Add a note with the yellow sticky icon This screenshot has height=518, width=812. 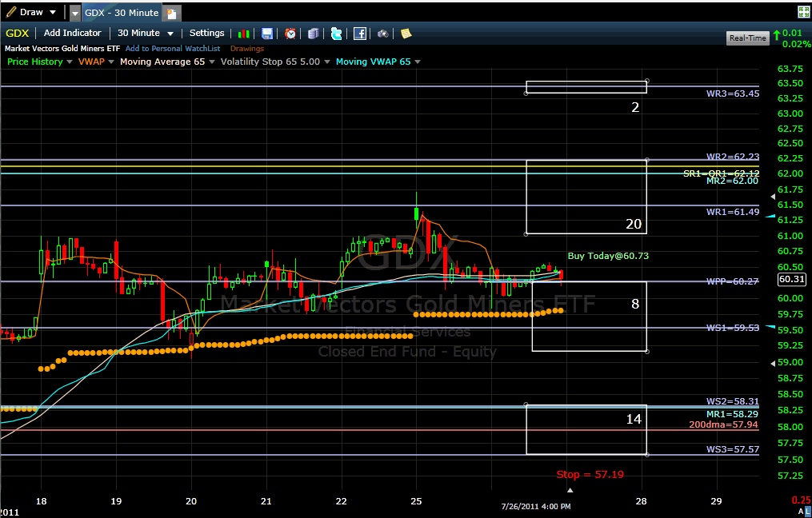coord(406,34)
